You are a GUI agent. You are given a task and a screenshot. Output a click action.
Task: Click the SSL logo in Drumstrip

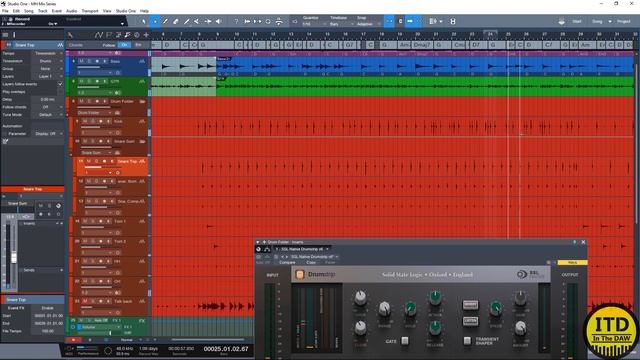tap(530, 274)
